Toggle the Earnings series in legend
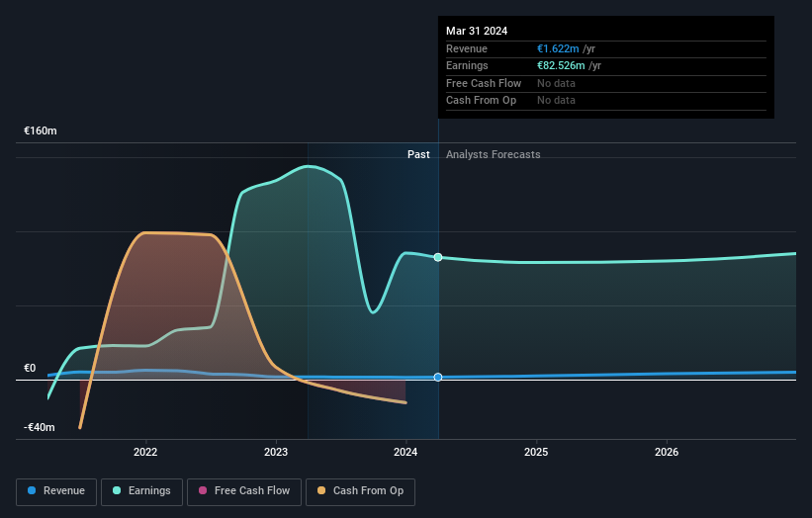 [141, 491]
